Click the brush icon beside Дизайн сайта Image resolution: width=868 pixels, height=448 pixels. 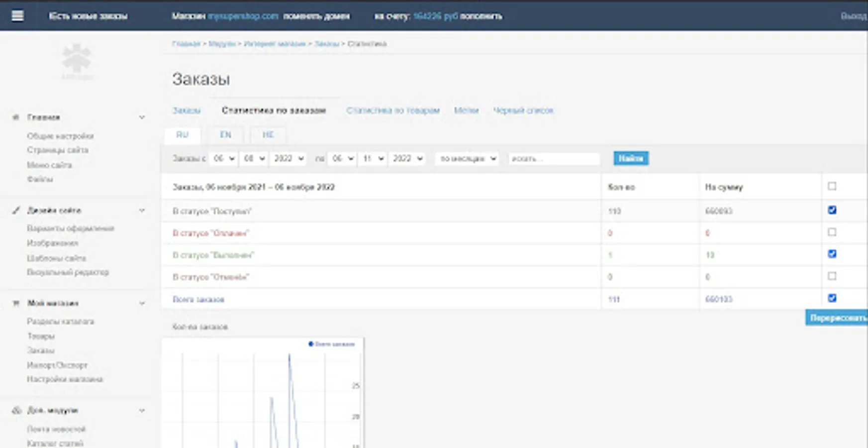tap(16, 211)
